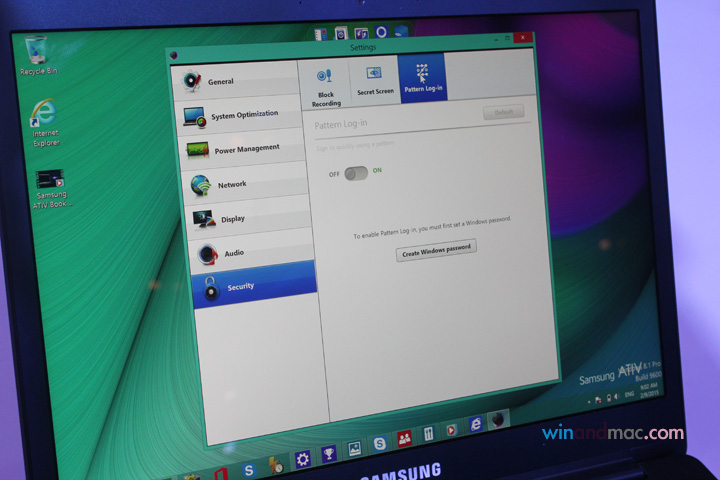Open the Food & Drink taskbar icon
The height and width of the screenshot is (480, 720).
[428, 434]
